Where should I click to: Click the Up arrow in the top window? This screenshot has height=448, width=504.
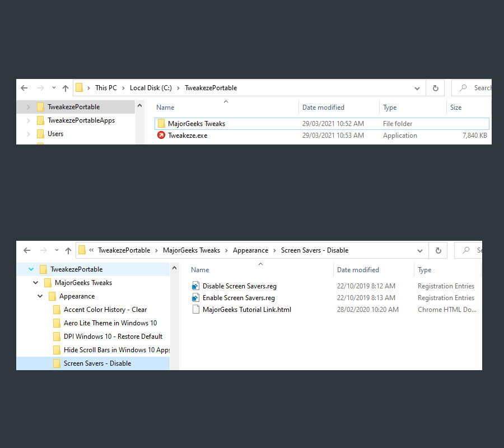click(65, 88)
